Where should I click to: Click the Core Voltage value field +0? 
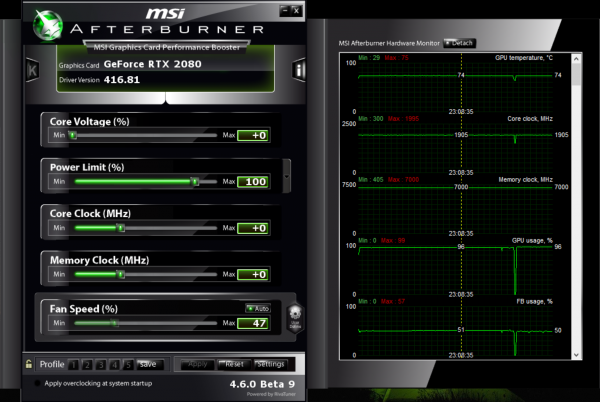pyautogui.click(x=254, y=135)
